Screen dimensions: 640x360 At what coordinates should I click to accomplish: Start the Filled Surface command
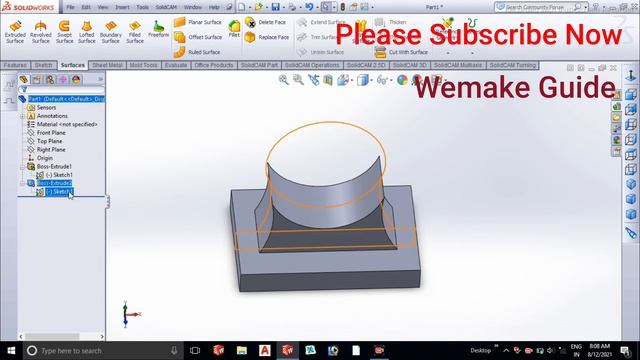point(135,32)
